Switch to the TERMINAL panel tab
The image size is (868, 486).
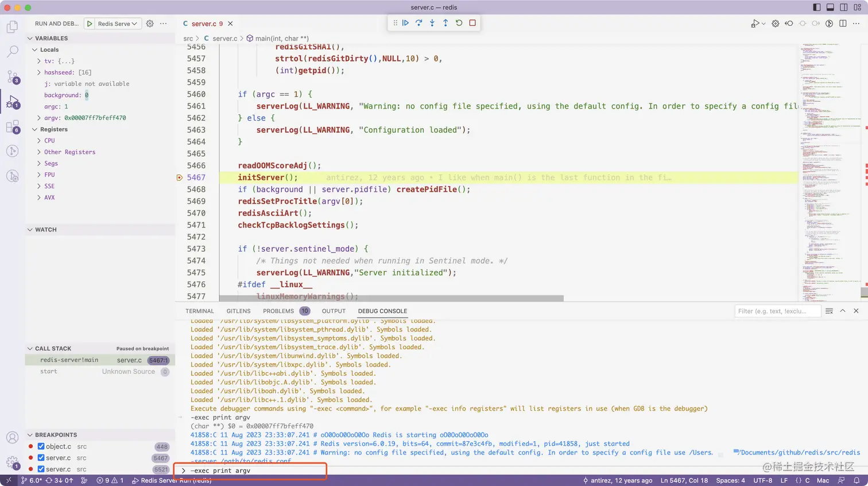pos(200,311)
